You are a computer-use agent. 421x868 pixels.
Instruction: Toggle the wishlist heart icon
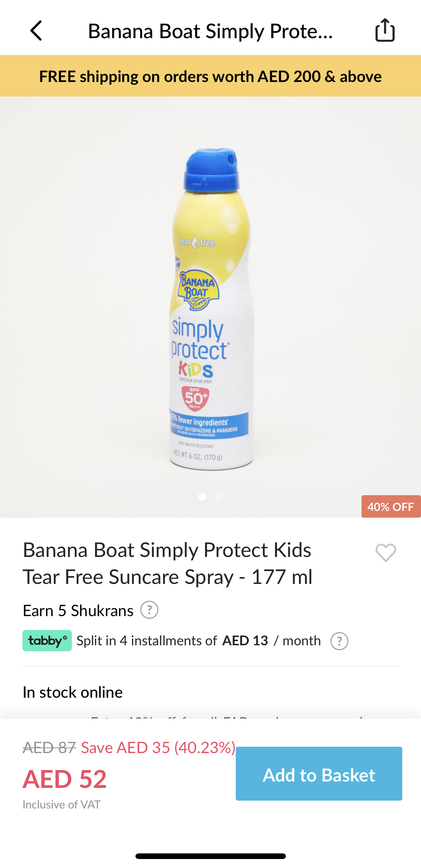[386, 552]
